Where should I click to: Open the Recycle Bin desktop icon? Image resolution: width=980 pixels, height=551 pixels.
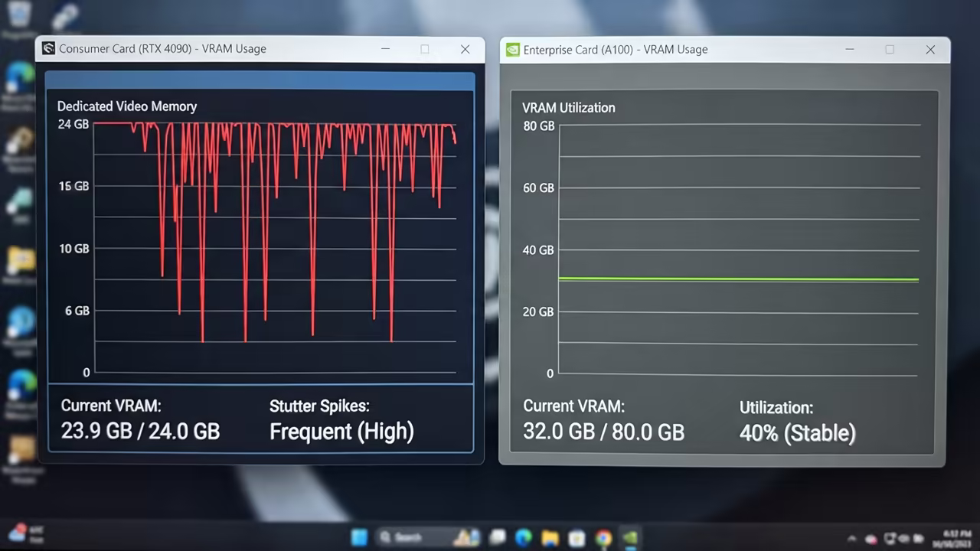(18, 19)
